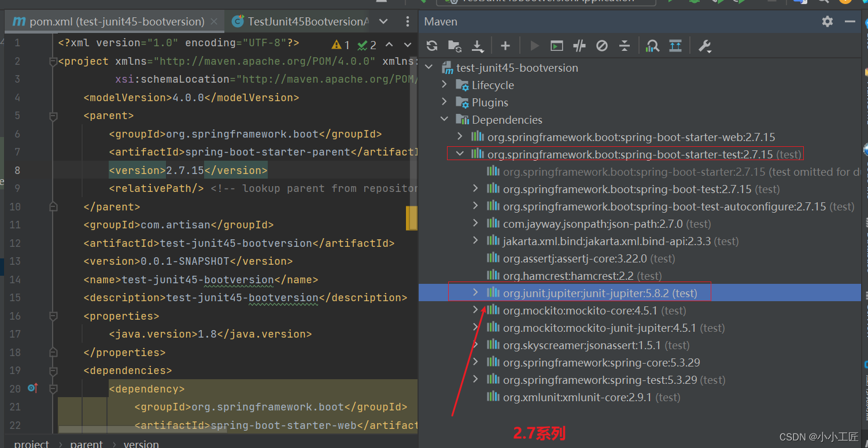Click gutter icon on line 20
The image size is (868, 448).
(32, 388)
